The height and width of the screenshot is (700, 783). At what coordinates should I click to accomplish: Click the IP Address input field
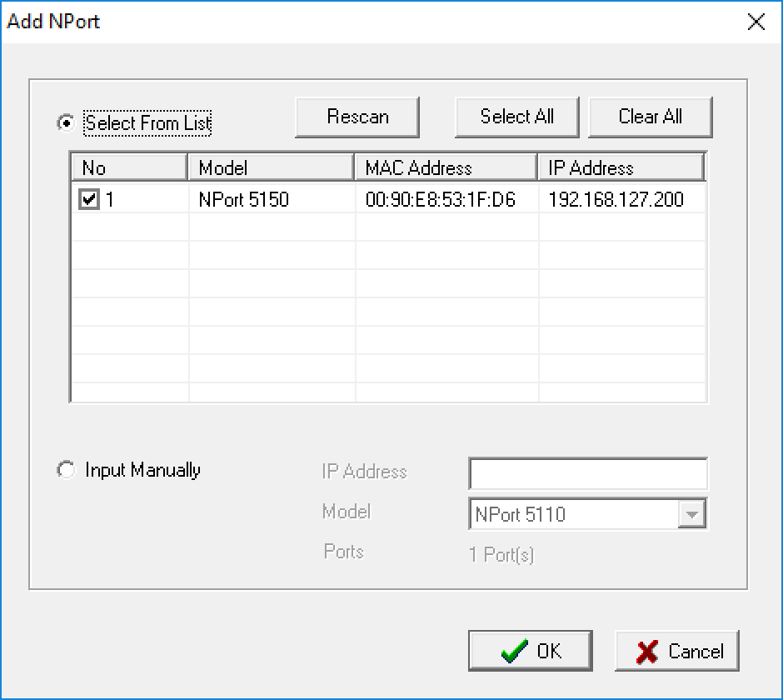pos(588,473)
